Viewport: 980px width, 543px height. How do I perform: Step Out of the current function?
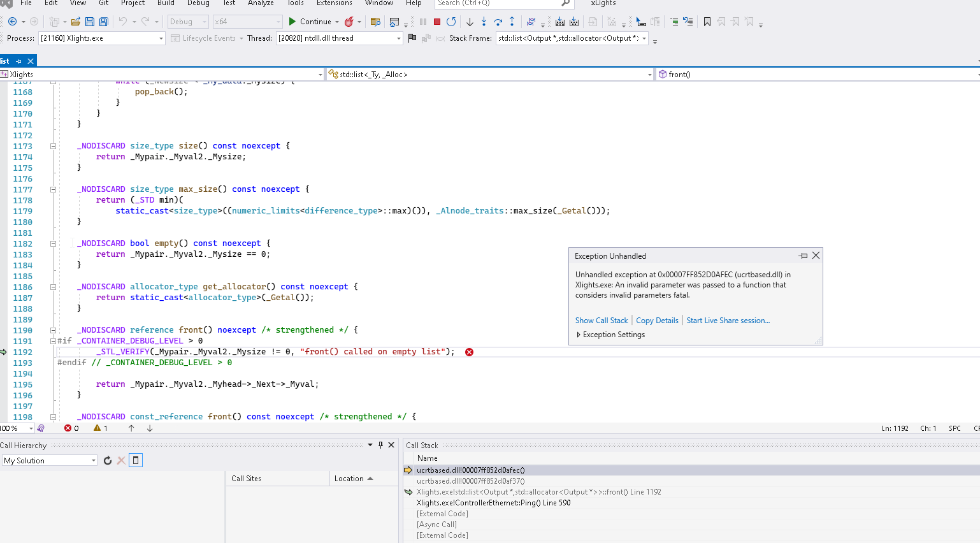click(512, 21)
